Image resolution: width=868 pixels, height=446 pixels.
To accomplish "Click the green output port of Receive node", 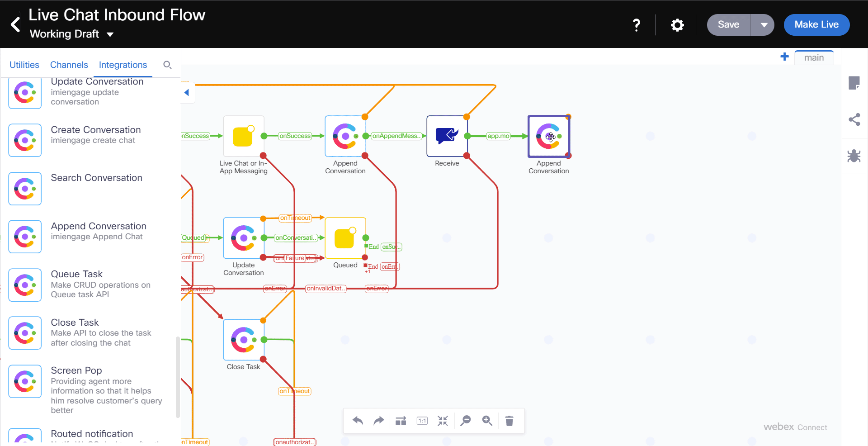I will (467, 136).
